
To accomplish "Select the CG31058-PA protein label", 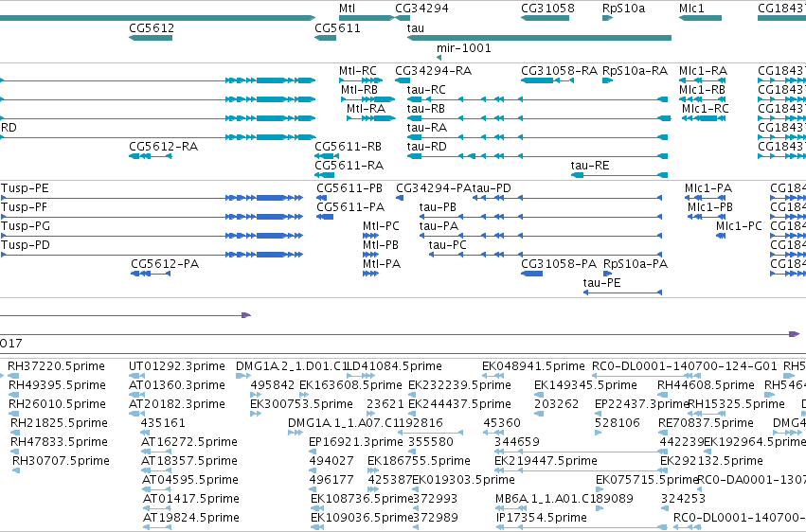I will point(559,264).
